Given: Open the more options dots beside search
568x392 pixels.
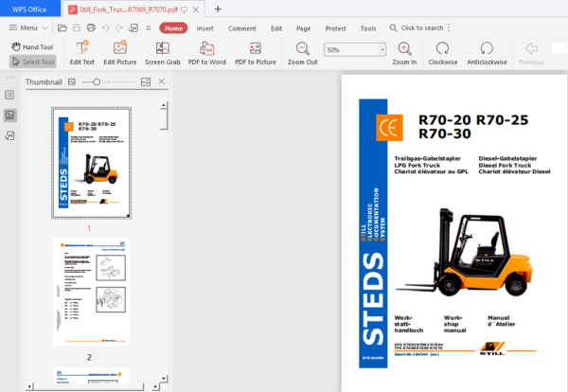Looking at the screenshot, I should click(449, 27).
